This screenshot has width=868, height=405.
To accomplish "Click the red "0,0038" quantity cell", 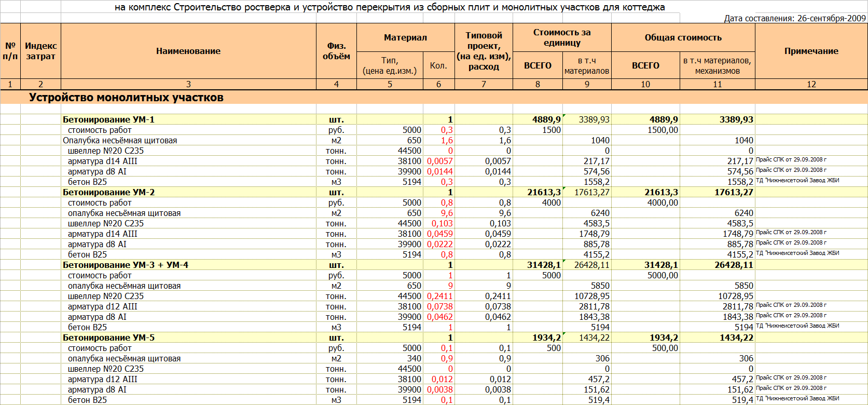I will point(440,389).
